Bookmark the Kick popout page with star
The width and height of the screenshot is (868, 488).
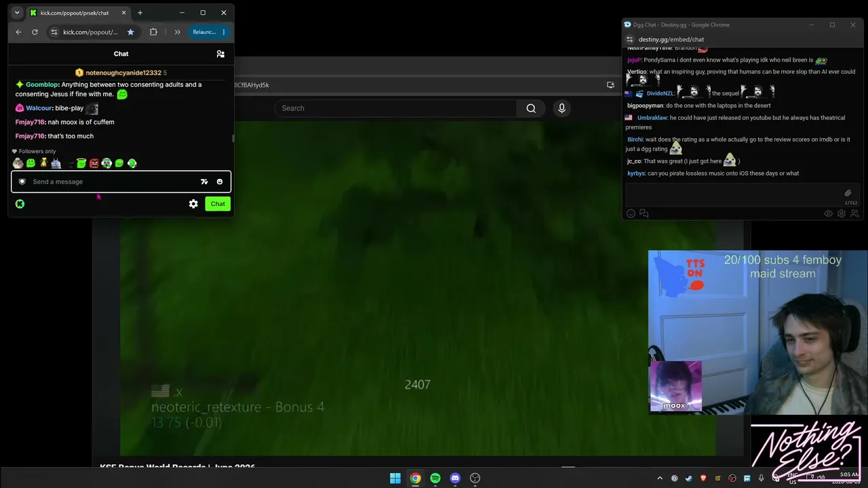[131, 32]
